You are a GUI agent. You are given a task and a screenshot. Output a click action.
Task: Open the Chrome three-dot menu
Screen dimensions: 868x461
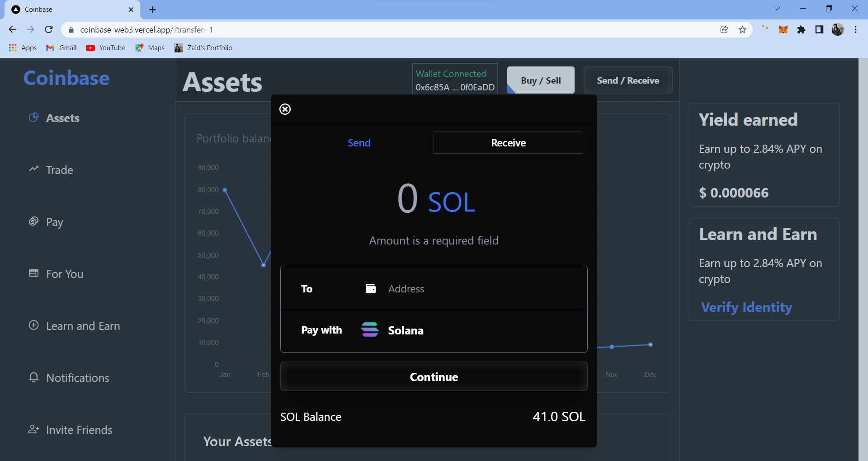pos(855,30)
